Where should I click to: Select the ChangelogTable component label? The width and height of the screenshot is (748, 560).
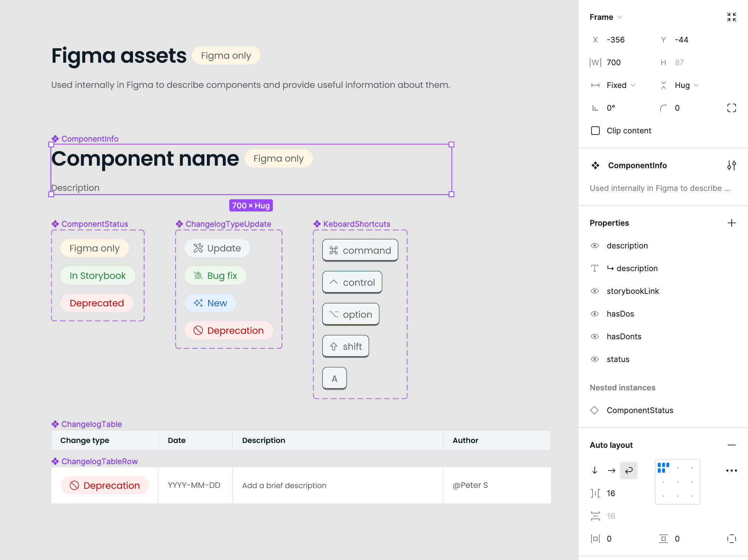92,424
